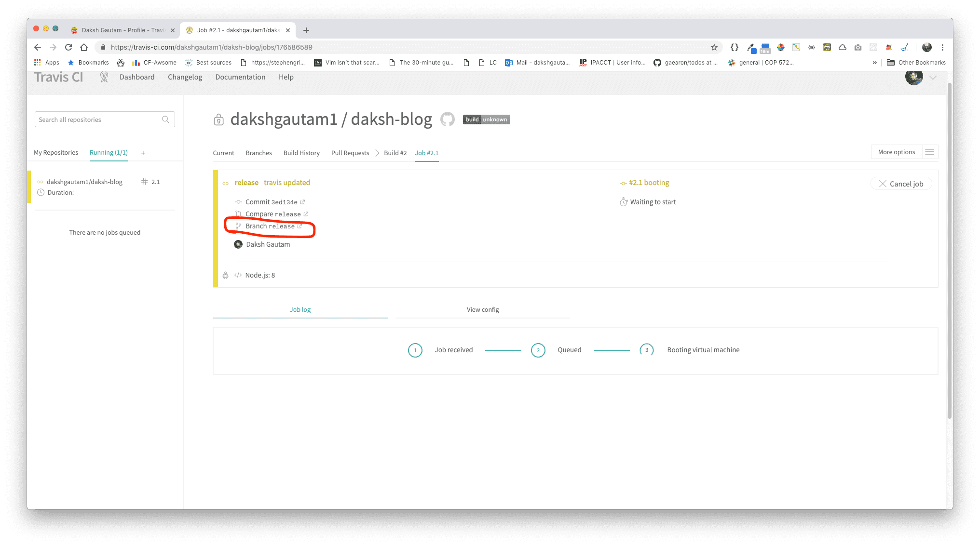This screenshot has height=545, width=980.
Task: Open the Compare release link
Action: tap(273, 214)
